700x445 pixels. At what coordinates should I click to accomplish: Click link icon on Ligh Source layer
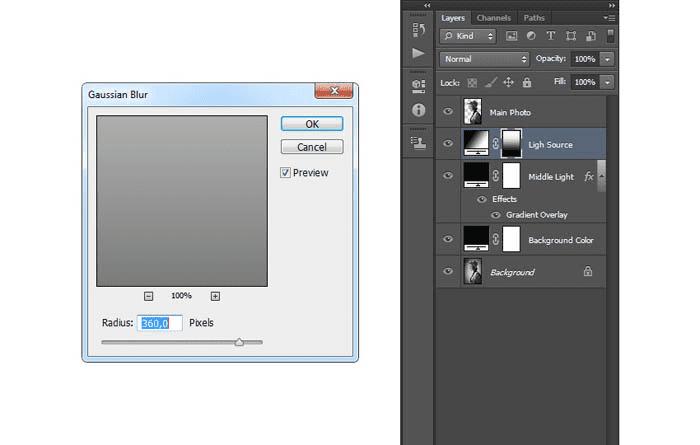tap(495, 144)
